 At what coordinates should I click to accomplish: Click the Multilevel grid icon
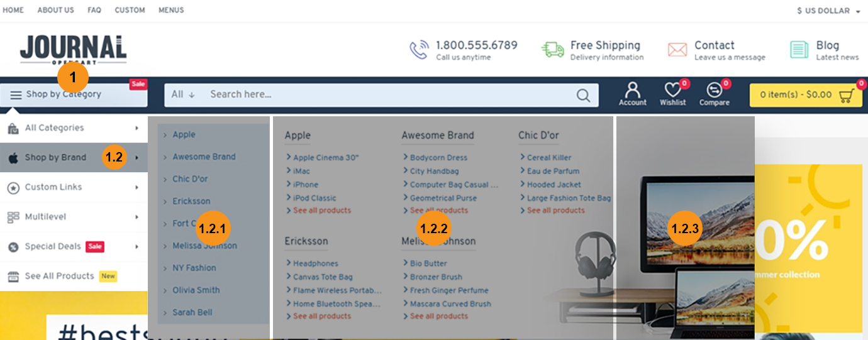point(13,217)
